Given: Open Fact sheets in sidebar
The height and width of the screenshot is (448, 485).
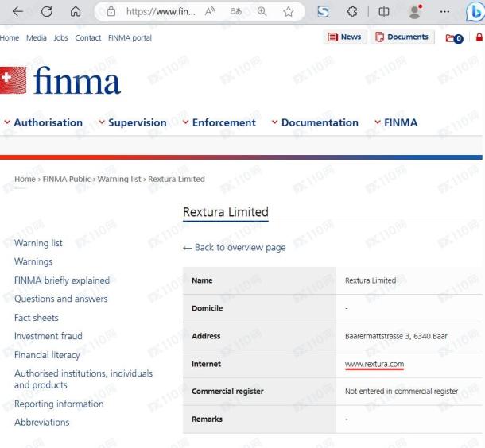Looking at the screenshot, I should pos(37,318).
